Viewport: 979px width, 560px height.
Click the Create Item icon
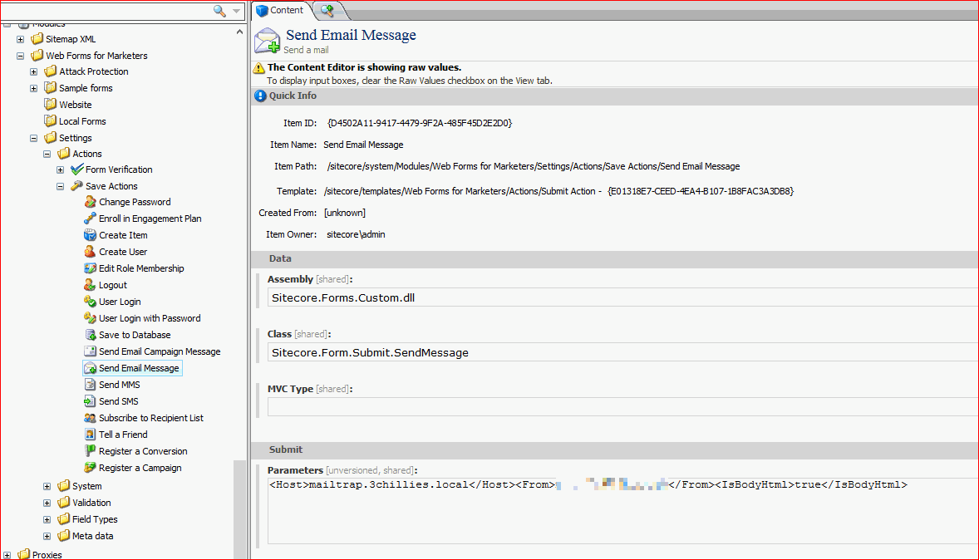click(90, 235)
